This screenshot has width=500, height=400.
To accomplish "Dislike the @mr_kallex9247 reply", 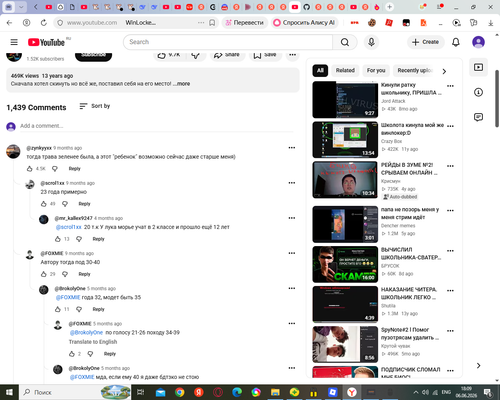I will pyautogui.click(x=79, y=239).
